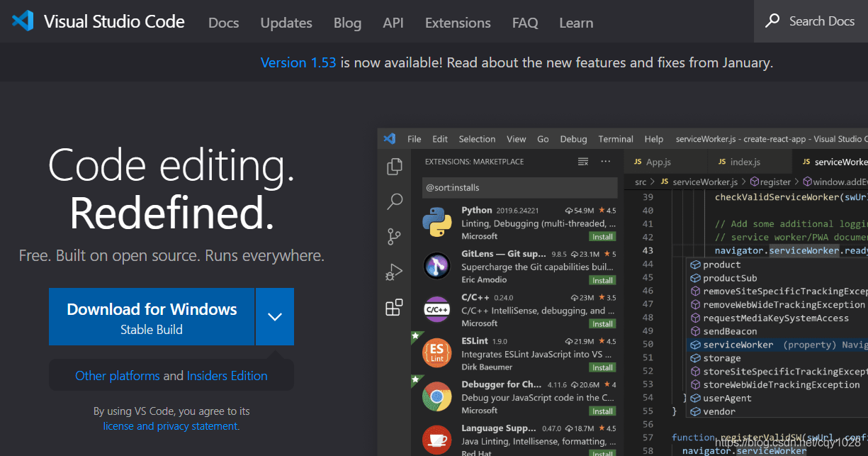Screen dimensions: 868x456
Task: Click the list filter icon in Extensions header
Action: click(583, 162)
